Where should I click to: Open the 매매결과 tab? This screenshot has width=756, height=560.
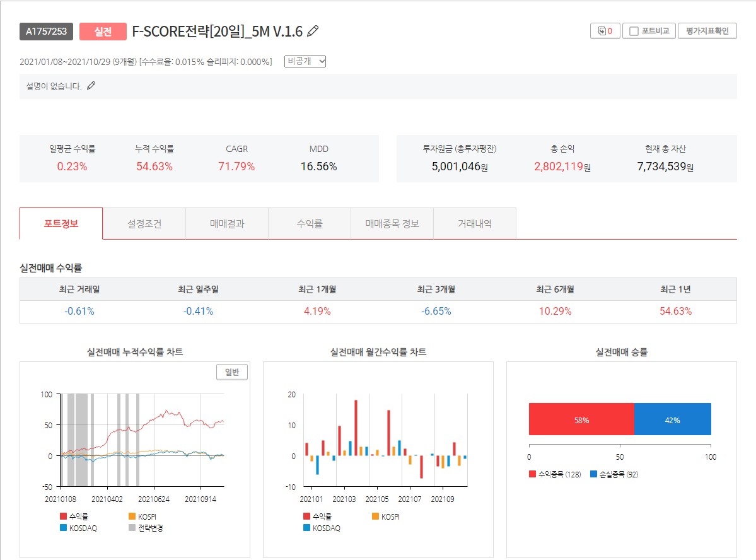[227, 223]
